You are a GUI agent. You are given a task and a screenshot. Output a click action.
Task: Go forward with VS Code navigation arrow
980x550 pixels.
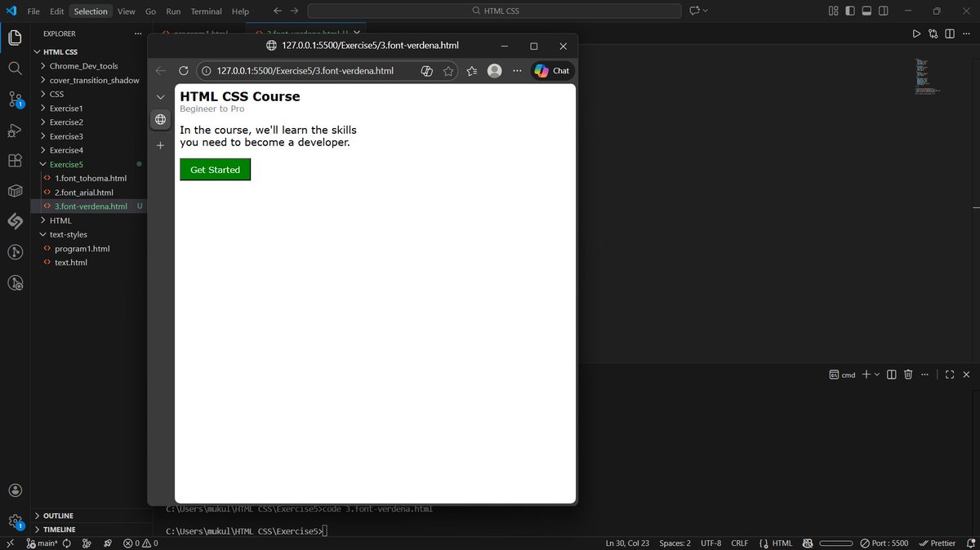coord(294,11)
